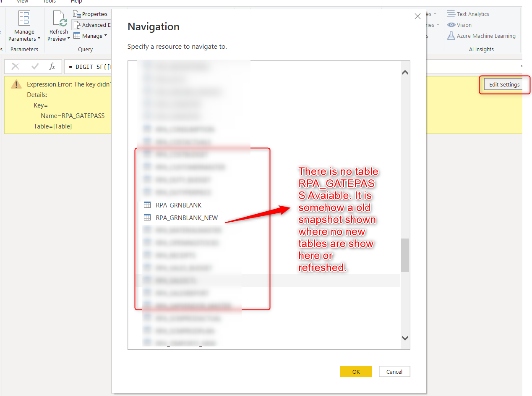Expand the Manage query dropdown
Screen dimensions: 532x396
pos(90,36)
